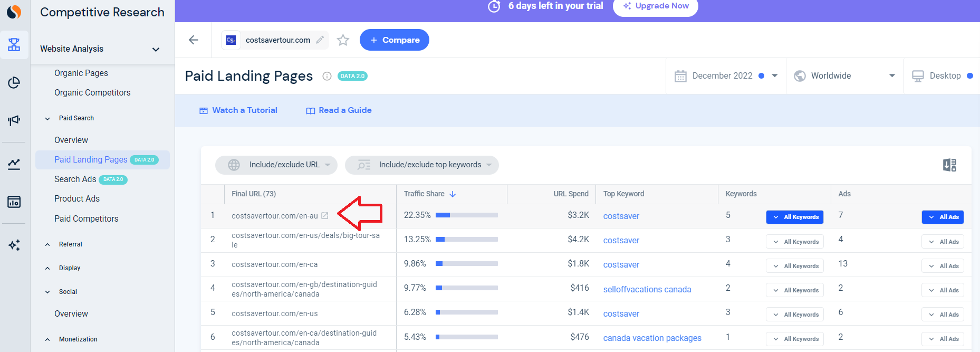Open the Worldwide country dropdown
980x352 pixels.
point(845,76)
